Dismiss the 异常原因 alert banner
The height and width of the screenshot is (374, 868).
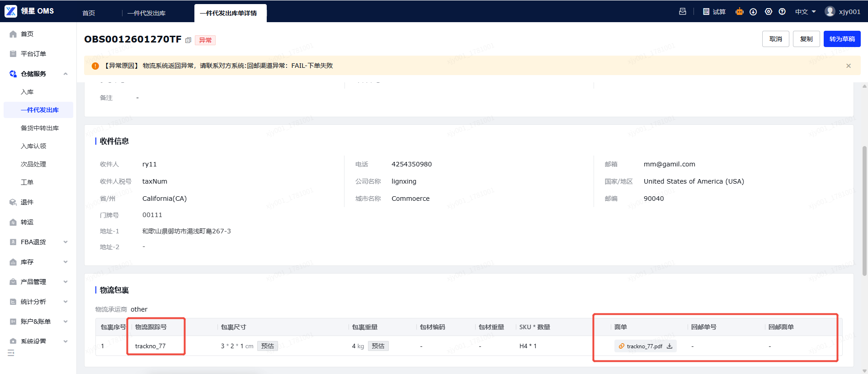pyautogui.click(x=849, y=66)
